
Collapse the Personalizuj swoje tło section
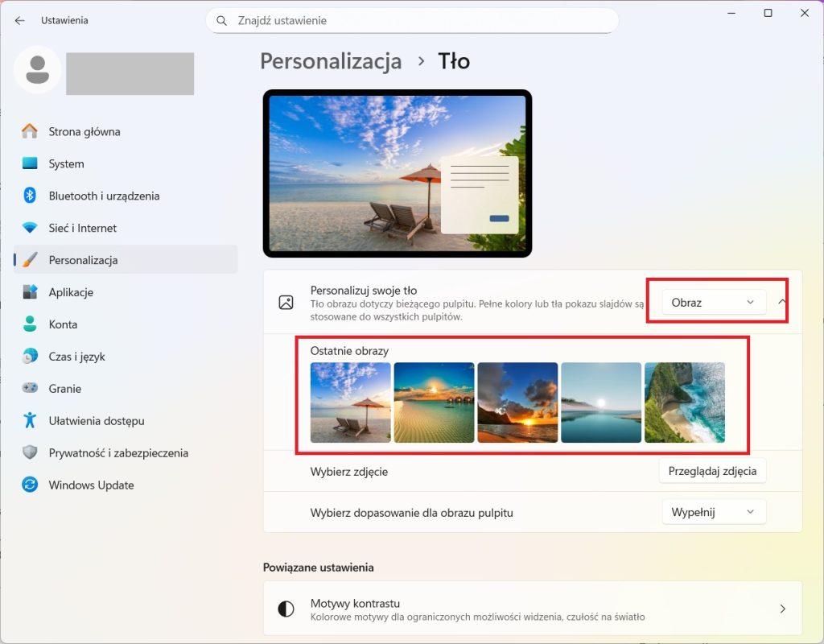(x=781, y=303)
